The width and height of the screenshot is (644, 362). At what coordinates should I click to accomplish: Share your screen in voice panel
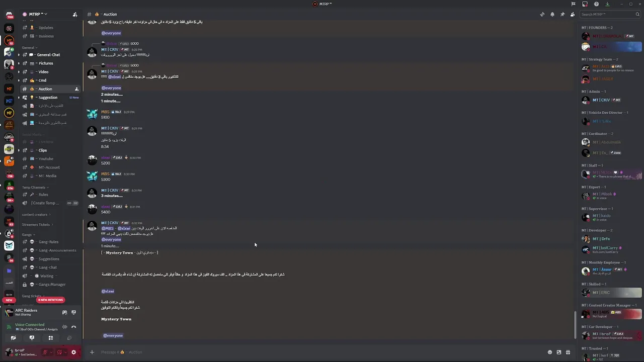(x=32, y=338)
